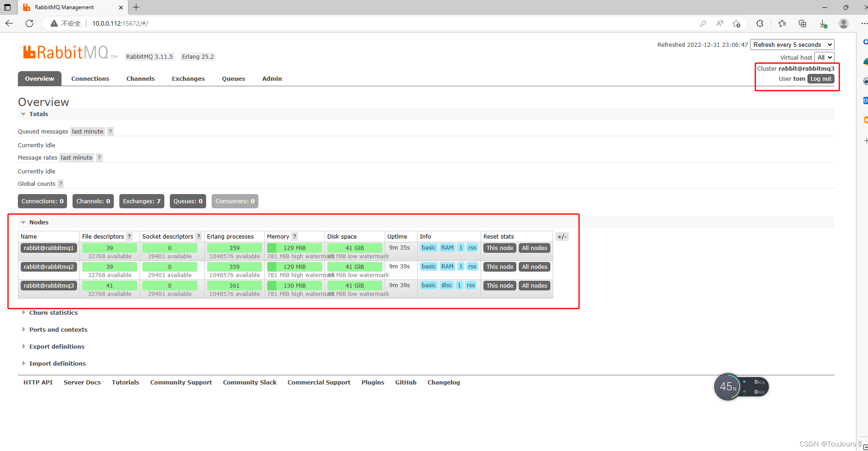The height and width of the screenshot is (451, 868).
Task: Click the help icon beside Global counts
Action: [61, 184]
